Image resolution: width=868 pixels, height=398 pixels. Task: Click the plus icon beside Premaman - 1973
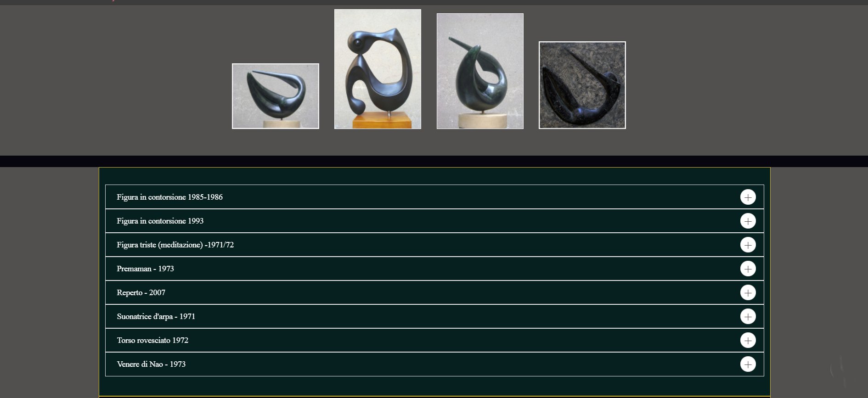pyautogui.click(x=748, y=269)
